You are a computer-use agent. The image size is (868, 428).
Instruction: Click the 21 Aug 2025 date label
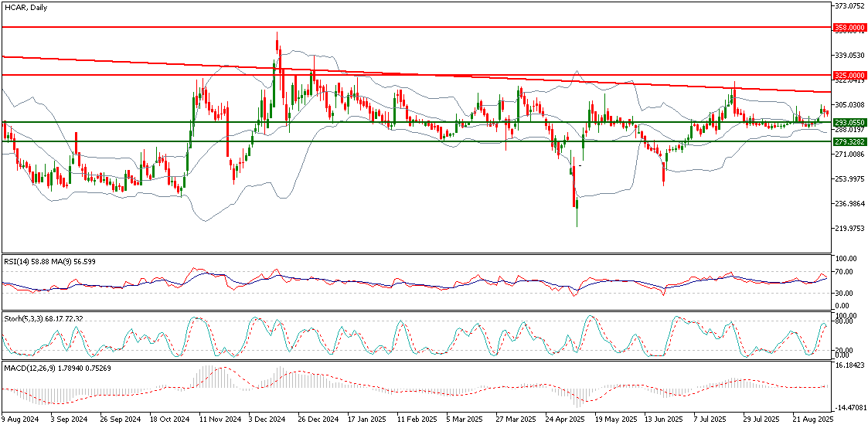tap(812, 420)
